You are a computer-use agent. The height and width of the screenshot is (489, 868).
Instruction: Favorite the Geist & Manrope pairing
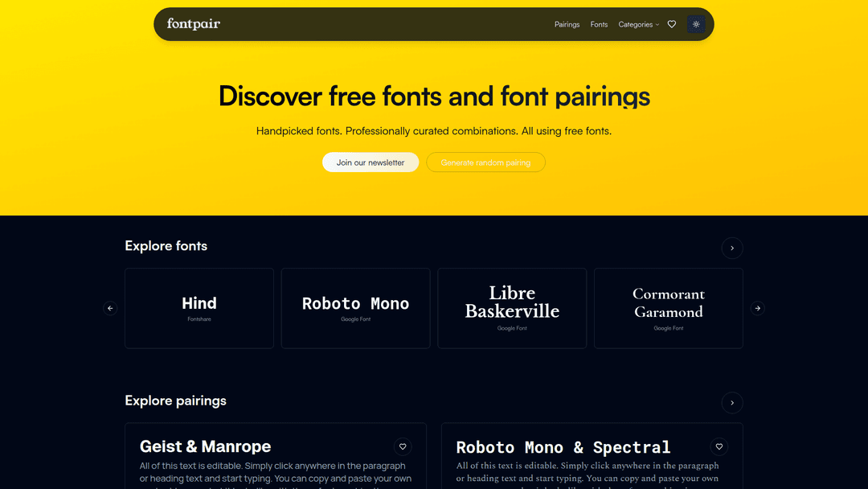[x=403, y=446]
